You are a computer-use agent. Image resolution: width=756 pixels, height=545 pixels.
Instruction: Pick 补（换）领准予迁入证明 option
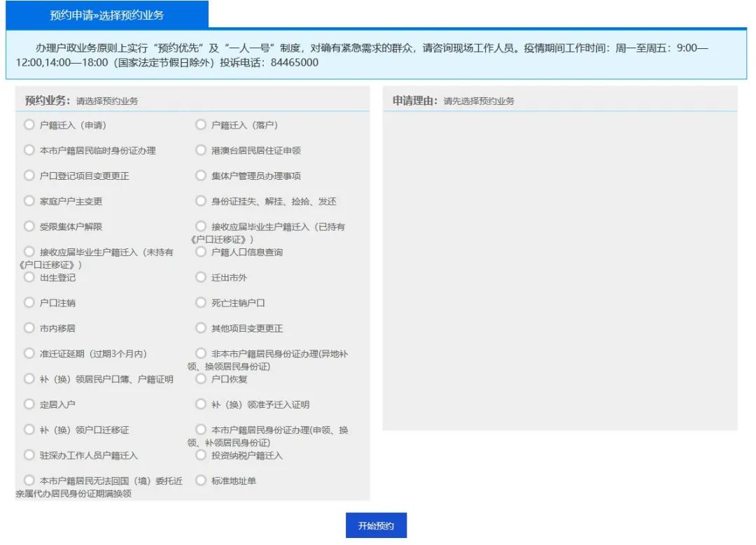click(x=201, y=404)
